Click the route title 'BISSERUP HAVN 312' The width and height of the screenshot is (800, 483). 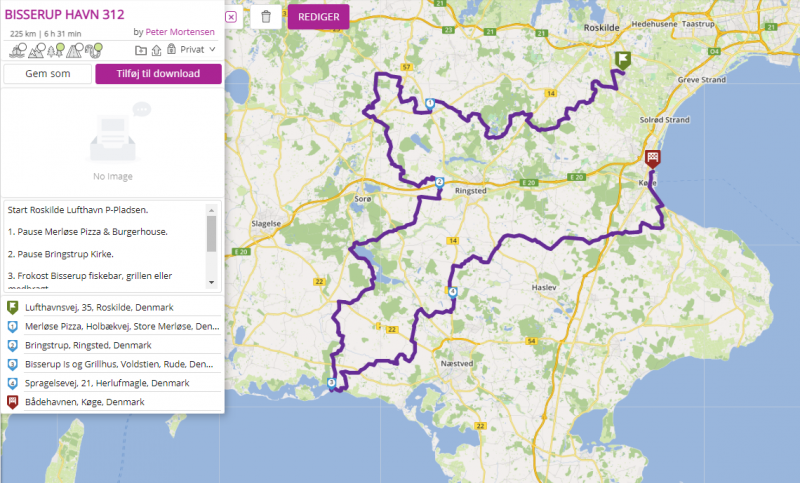(x=64, y=14)
